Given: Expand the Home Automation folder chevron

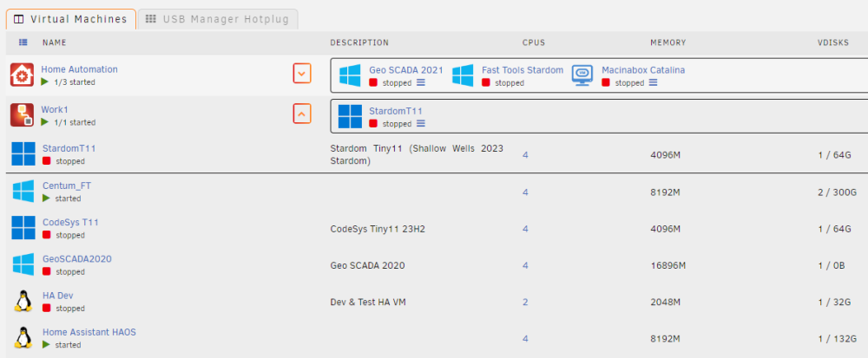Looking at the screenshot, I should (302, 73).
